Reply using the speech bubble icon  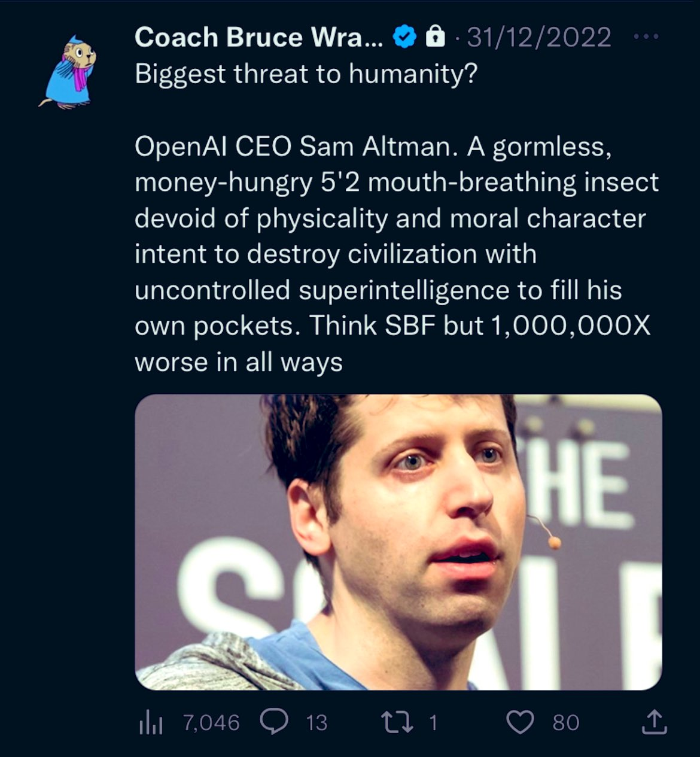point(274,722)
